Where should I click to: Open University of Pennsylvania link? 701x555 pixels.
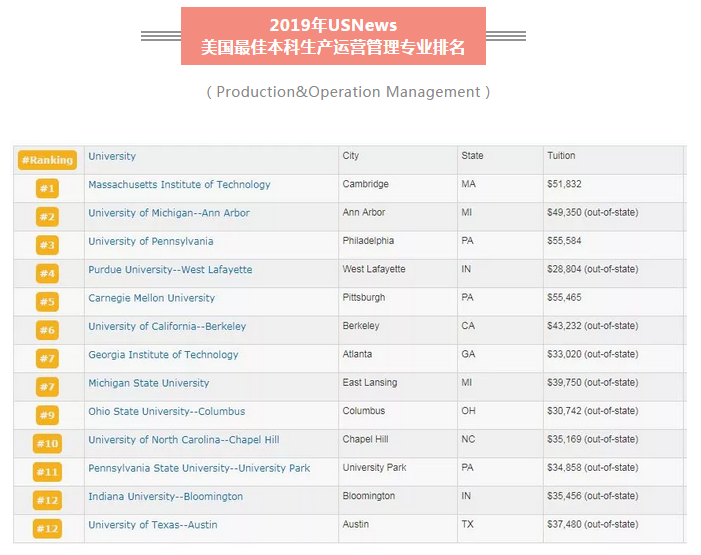point(151,241)
